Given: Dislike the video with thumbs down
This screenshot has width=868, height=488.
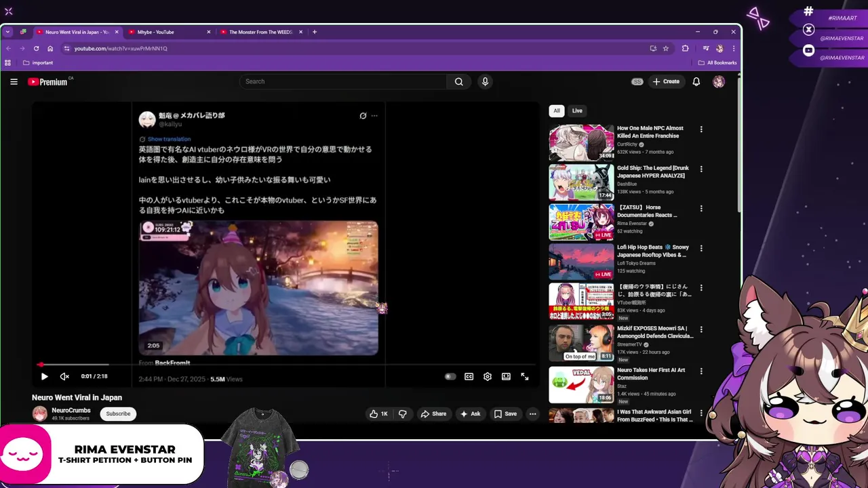Looking at the screenshot, I should pyautogui.click(x=402, y=413).
